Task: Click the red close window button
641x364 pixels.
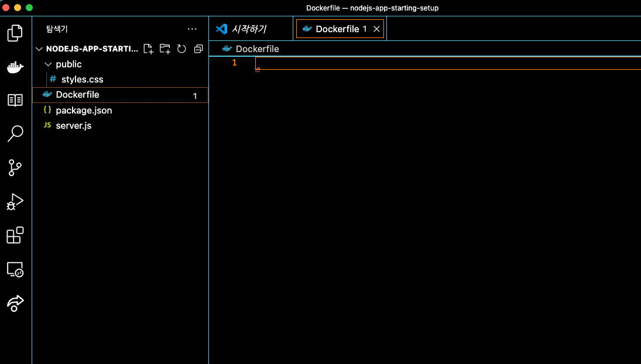Action: 6,8
